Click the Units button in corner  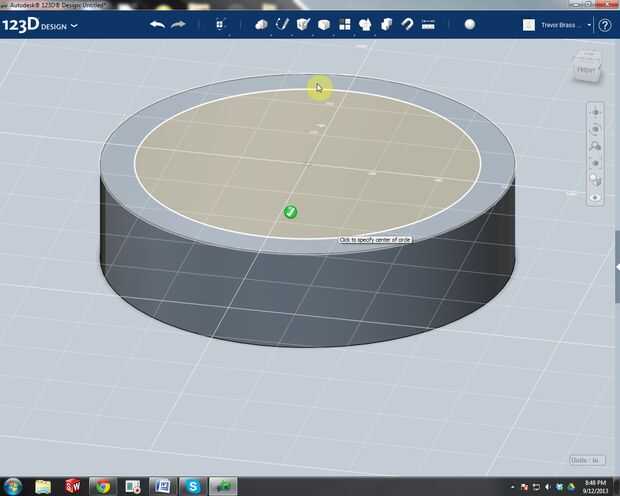coord(587,460)
